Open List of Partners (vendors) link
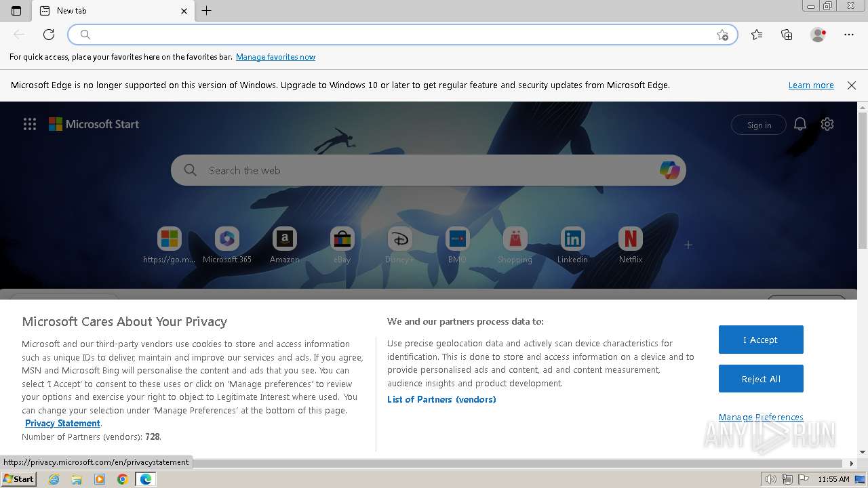The image size is (868, 488). (x=441, y=399)
